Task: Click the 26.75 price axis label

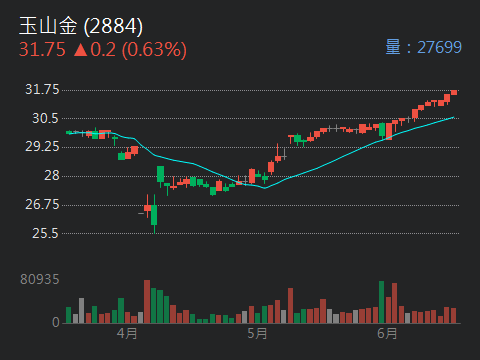Action: (x=42, y=204)
